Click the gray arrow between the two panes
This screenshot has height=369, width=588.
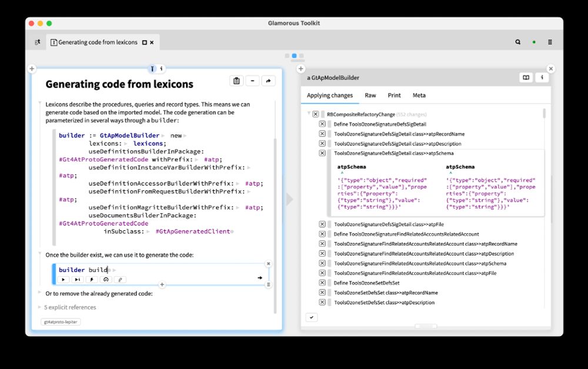click(x=289, y=199)
